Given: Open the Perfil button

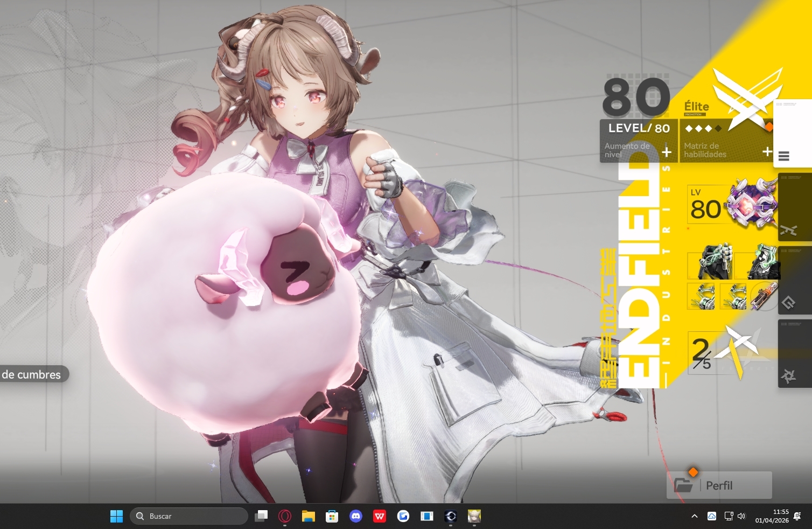Looking at the screenshot, I should 719,485.
